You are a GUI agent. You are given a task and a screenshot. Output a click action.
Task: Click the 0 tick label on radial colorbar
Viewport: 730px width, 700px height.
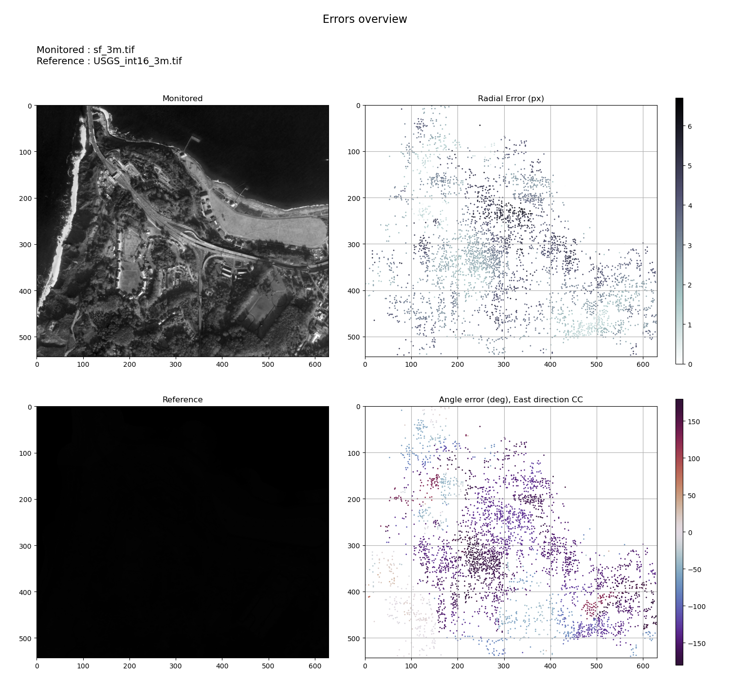(x=690, y=364)
